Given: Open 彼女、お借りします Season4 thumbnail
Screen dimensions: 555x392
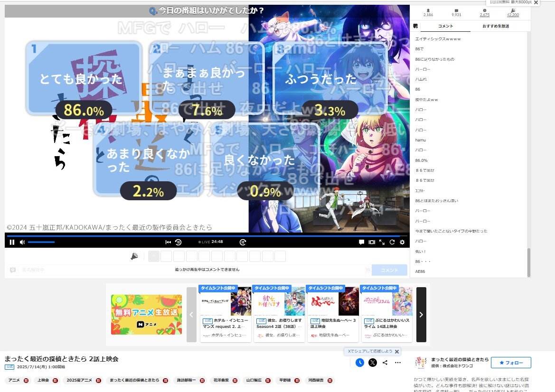Looking at the screenshot, I should [x=279, y=300].
